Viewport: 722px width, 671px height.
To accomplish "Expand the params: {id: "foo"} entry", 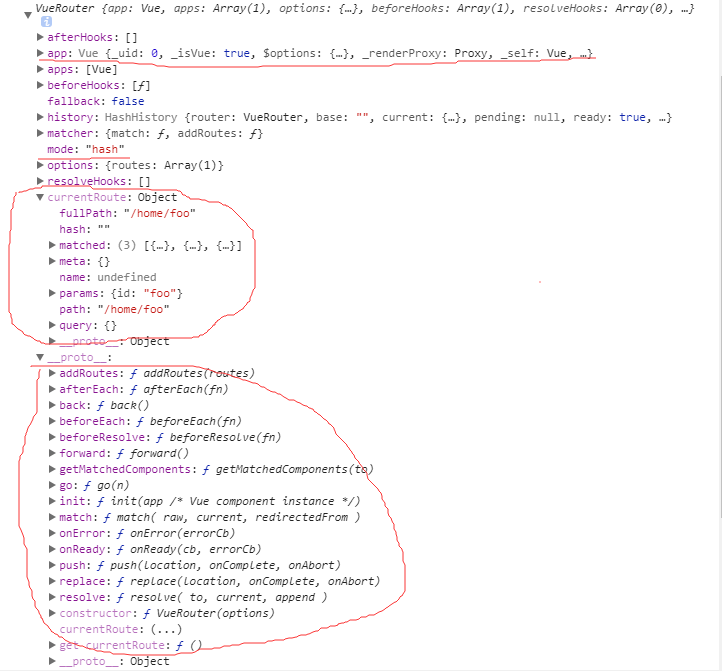I will click(52, 293).
